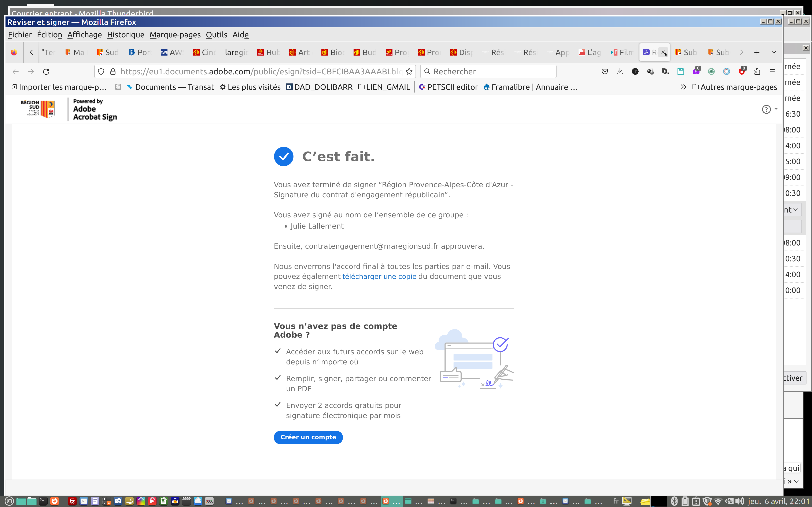
Task: Open the Pocket save icon
Action: coord(605,71)
